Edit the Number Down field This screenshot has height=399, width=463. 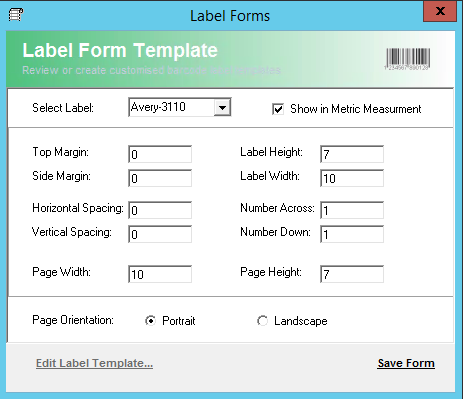[x=352, y=234]
